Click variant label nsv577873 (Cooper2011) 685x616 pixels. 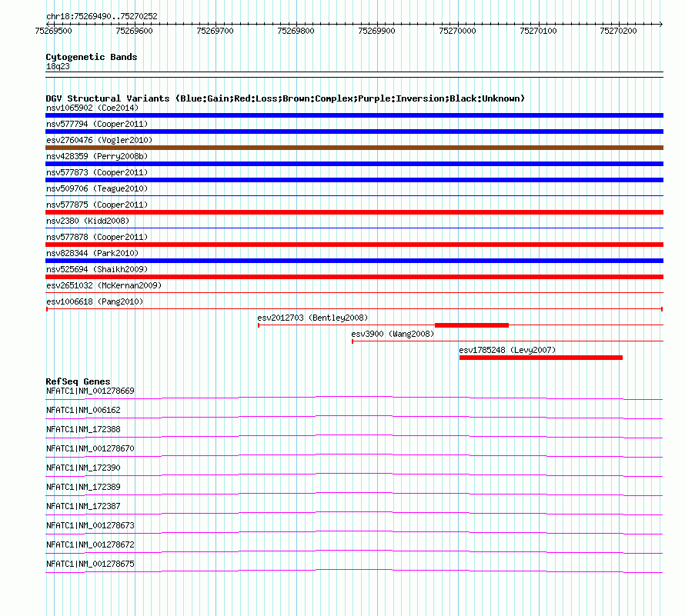97,172
